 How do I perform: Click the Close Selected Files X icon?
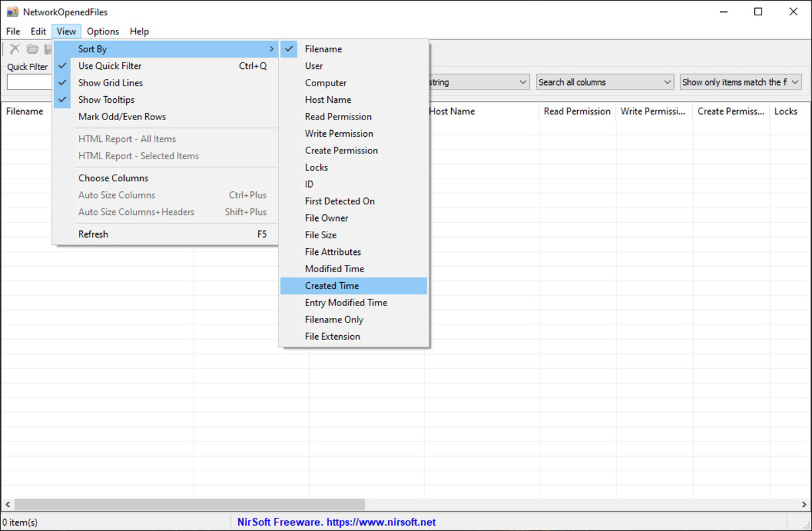tap(15, 49)
